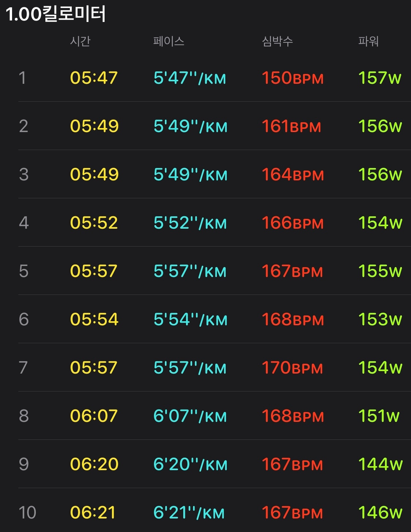411x532 pixels.
Task: Select power 146W in split 10
Action: point(380,513)
